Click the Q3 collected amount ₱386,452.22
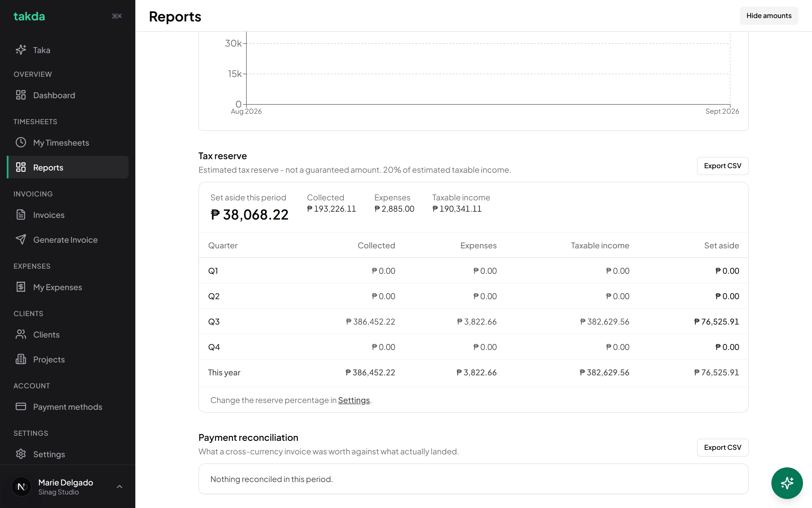The height and width of the screenshot is (508, 812). point(370,321)
